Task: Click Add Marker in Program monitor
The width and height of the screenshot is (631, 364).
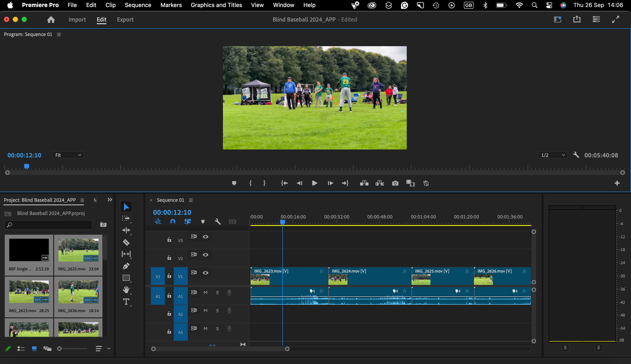Action: pyautogui.click(x=234, y=183)
